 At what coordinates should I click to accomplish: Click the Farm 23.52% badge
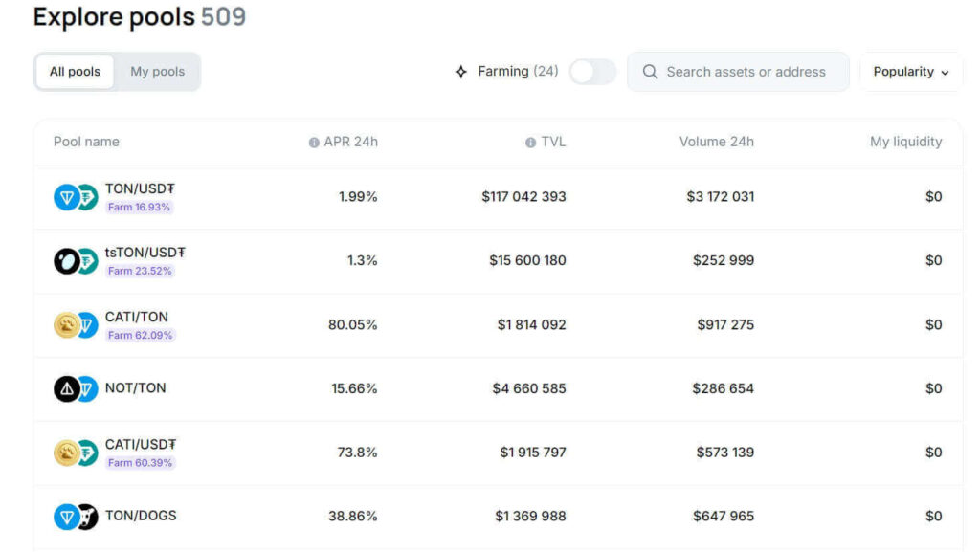(x=140, y=271)
